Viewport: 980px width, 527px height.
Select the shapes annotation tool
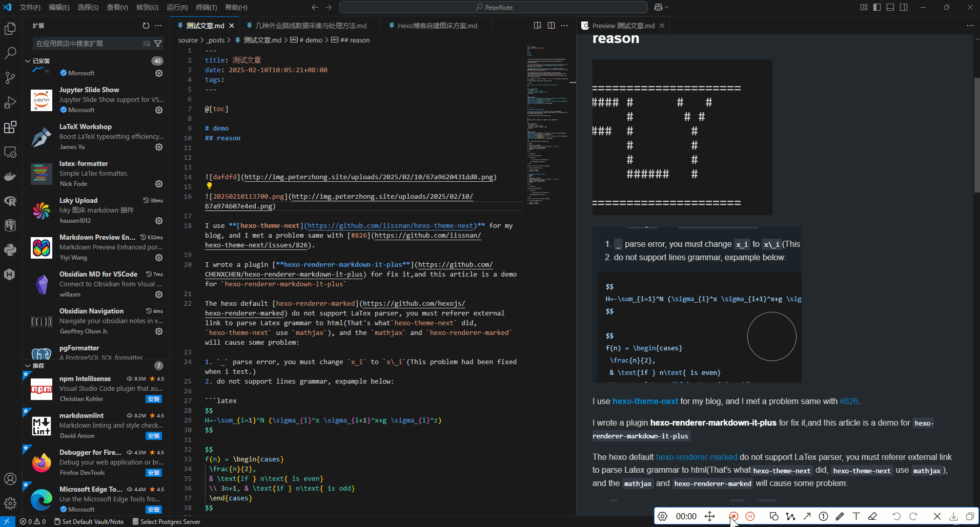tap(774, 516)
